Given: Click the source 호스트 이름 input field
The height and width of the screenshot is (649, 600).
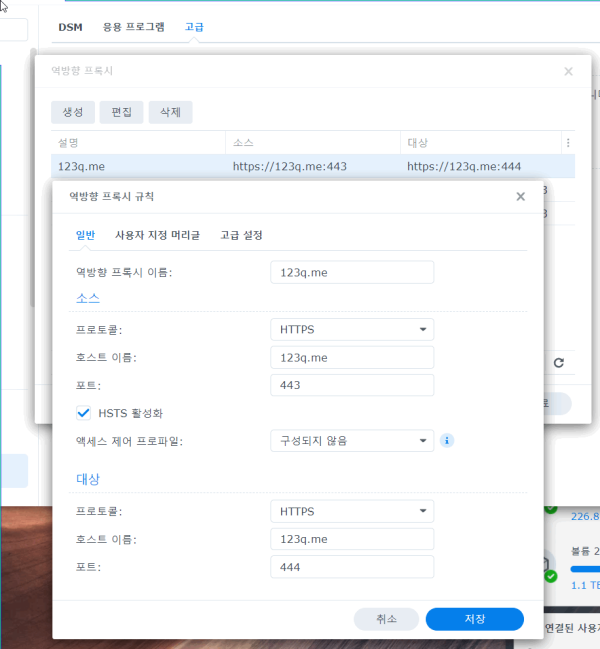Looking at the screenshot, I should [352, 358].
